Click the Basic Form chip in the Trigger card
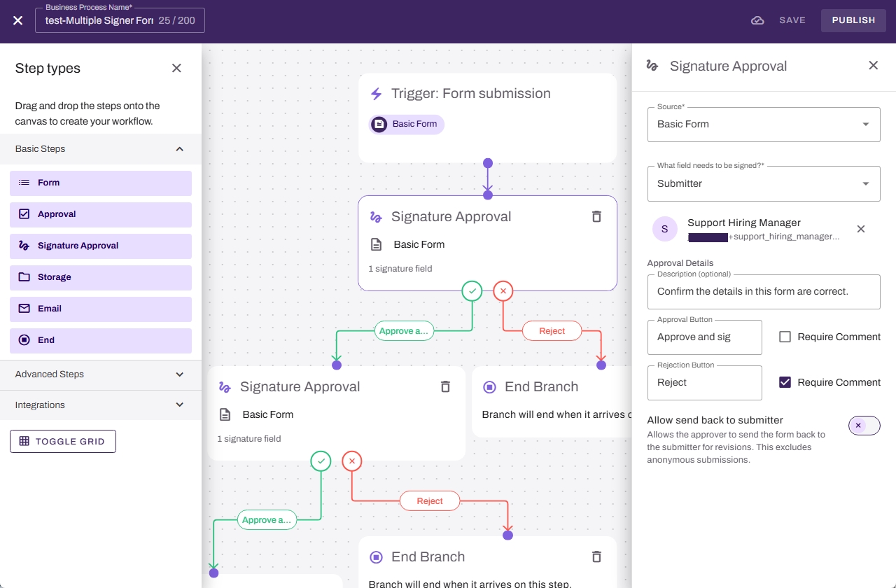The image size is (896, 588). click(x=407, y=125)
